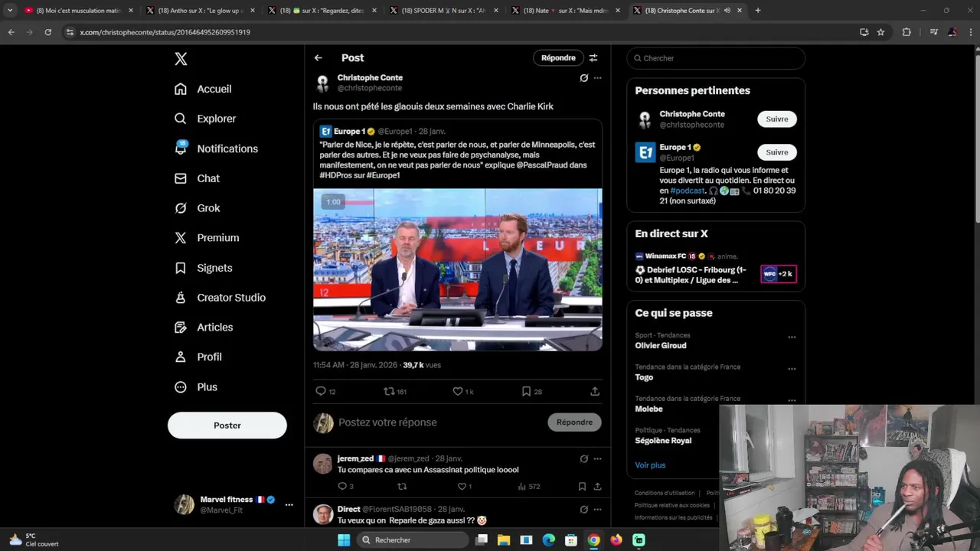Open Accueil home page
The image size is (980, 551).
click(x=203, y=89)
